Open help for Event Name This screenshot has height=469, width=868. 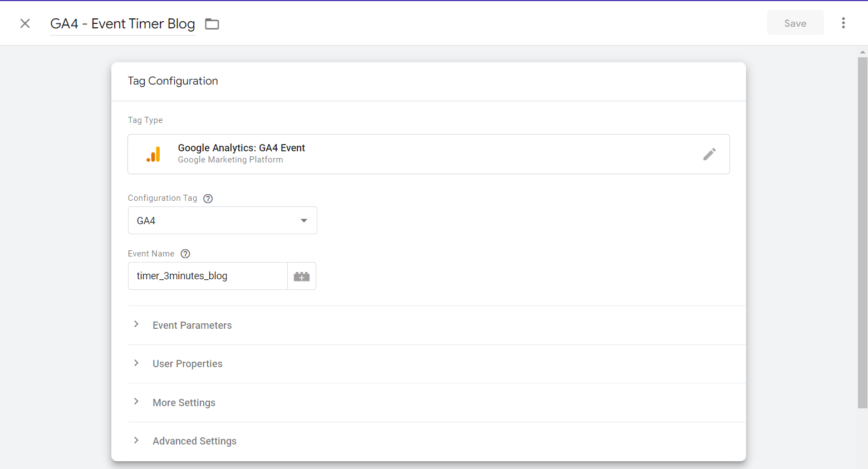coord(185,254)
